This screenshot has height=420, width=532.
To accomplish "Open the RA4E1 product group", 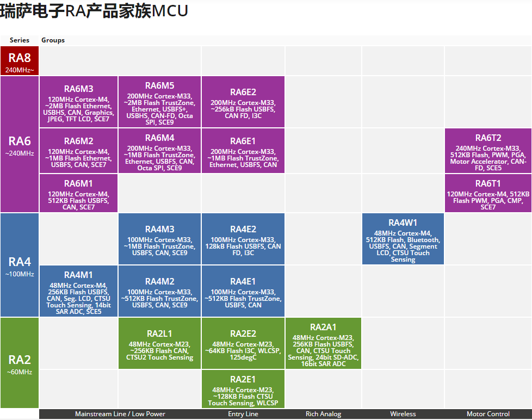I will click(x=243, y=291).
